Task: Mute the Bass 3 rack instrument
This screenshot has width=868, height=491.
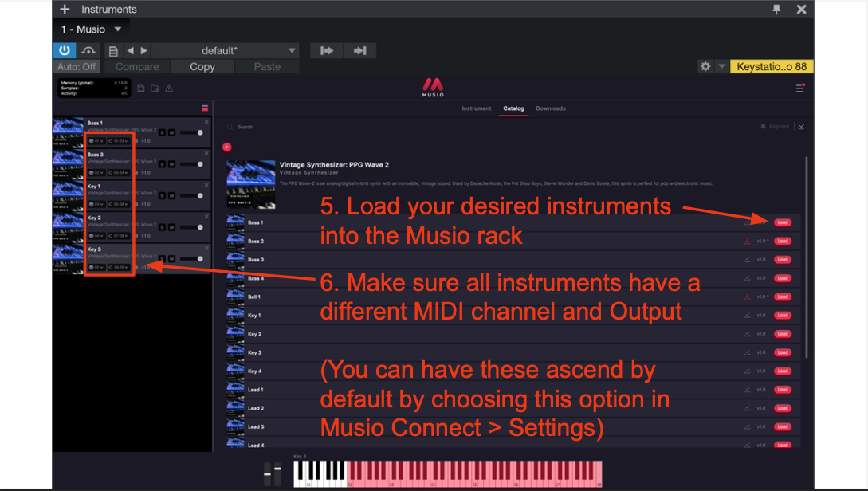Action: (171, 164)
